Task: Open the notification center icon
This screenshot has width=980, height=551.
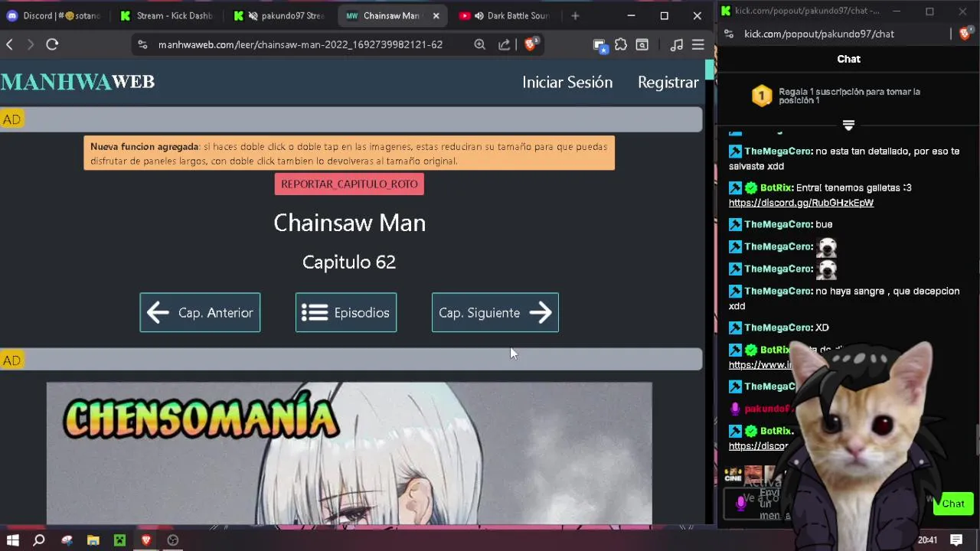Action: [x=956, y=540]
